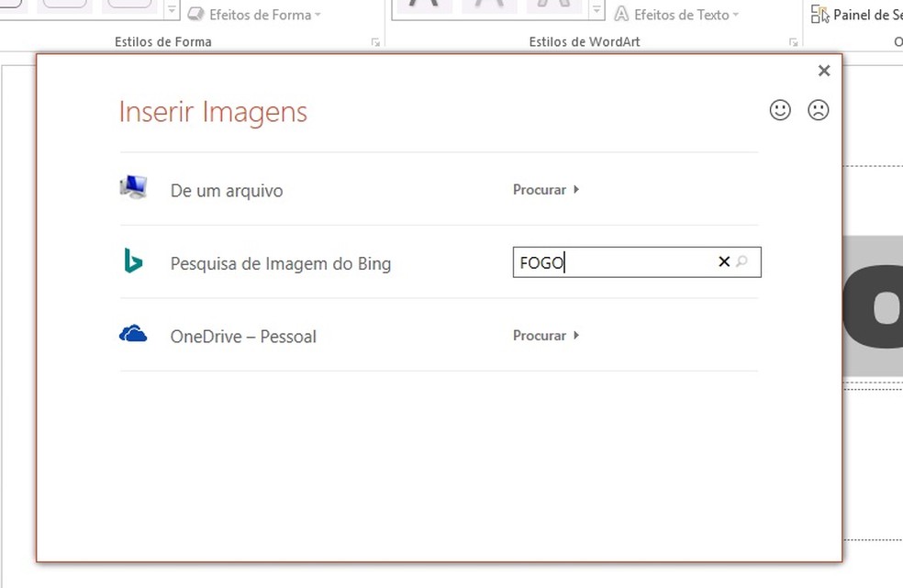Expand the Efeitos de Forma dropdown menu
The width and height of the screenshot is (903, 588).
[x=317, y=14]
